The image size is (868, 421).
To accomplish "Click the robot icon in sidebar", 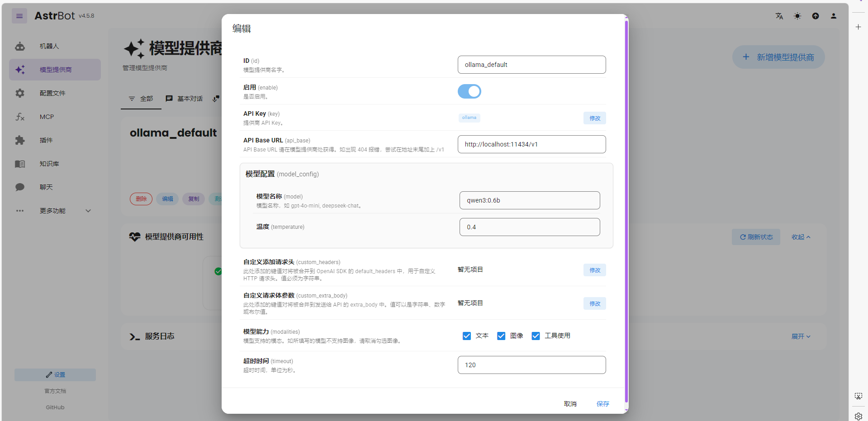I will (20, 46).
